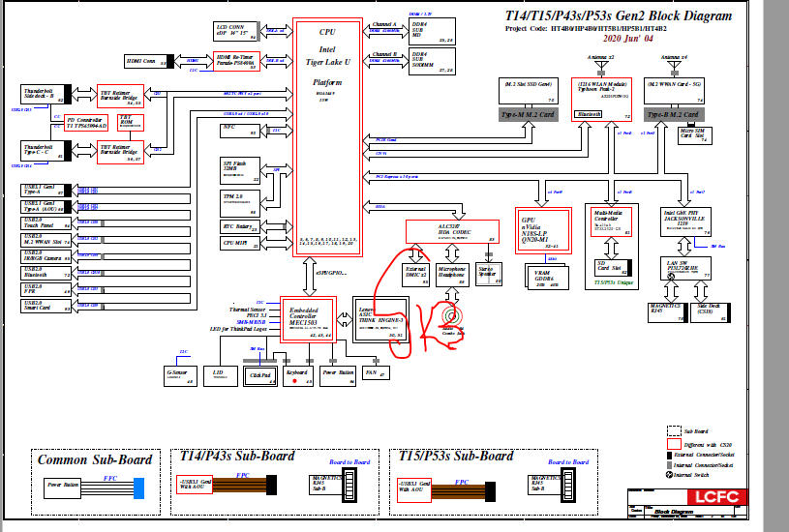
Task: Select the LAN SW block
Action: point(685,269)
